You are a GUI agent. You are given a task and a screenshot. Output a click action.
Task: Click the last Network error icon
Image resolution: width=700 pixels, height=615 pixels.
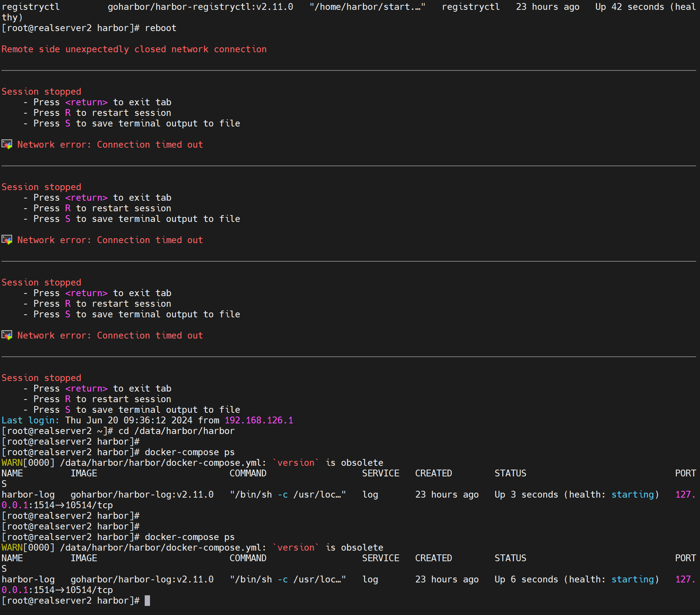click(x=7, y=335)
